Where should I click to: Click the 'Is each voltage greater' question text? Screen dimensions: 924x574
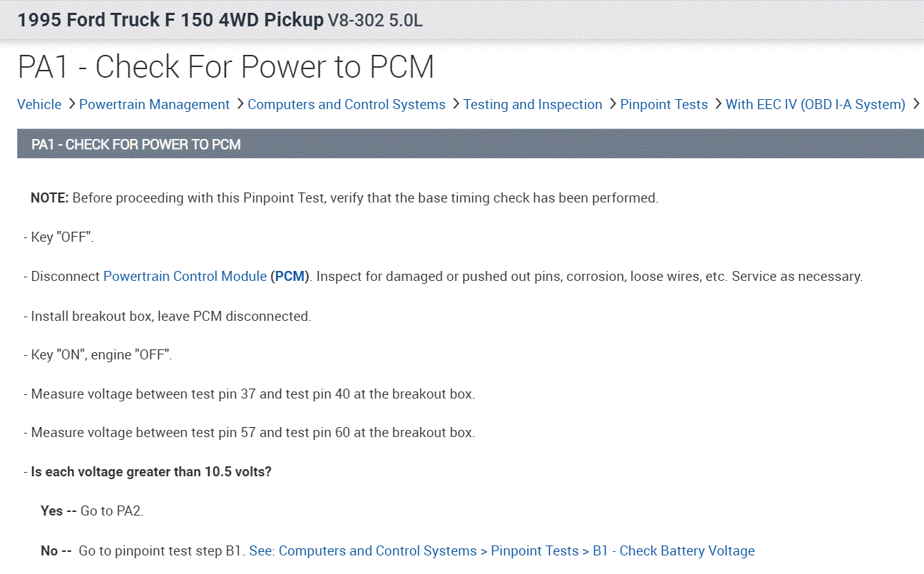151,472
